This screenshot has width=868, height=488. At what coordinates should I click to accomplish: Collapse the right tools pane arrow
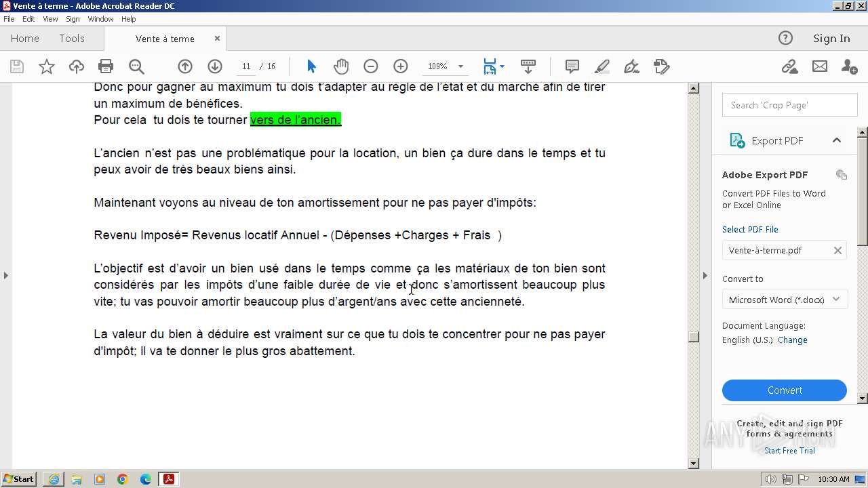(x=705, y=275)
